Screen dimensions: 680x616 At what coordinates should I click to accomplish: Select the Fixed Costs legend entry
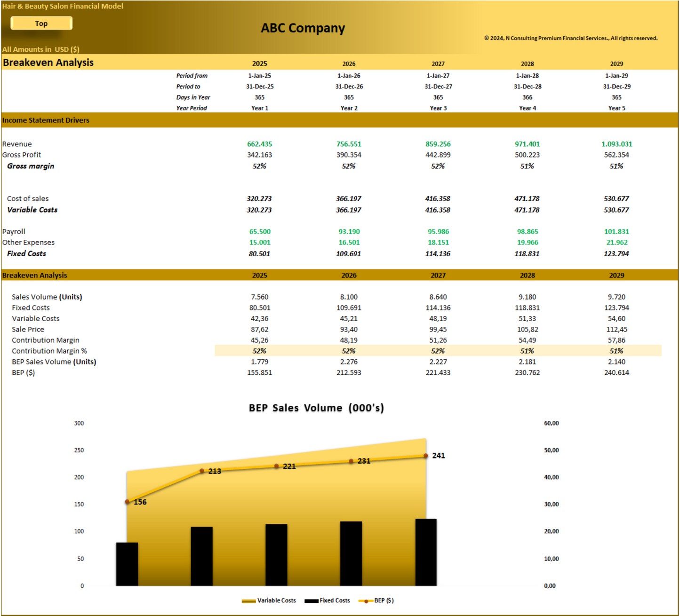(328, 600)
